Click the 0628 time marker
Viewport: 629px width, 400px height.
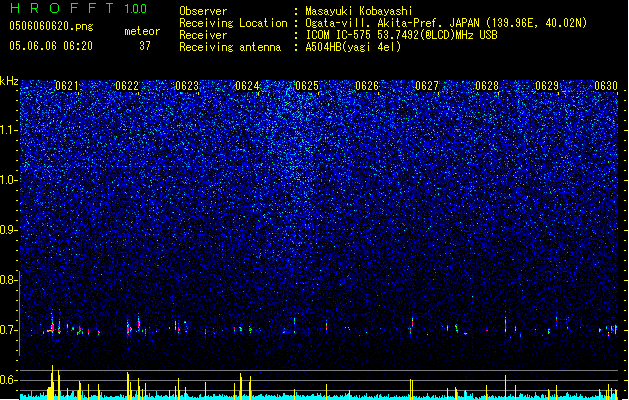(x=487, y=86)
